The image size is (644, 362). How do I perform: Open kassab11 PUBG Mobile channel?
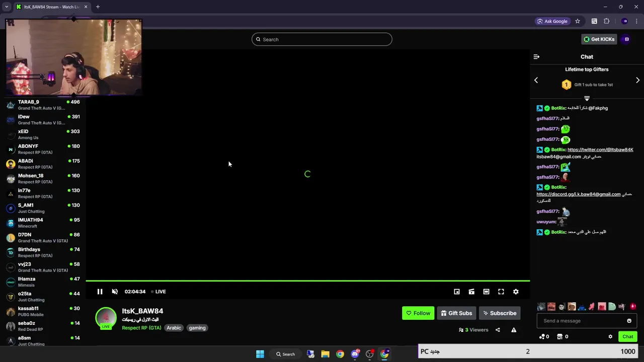tap(43, 311)
